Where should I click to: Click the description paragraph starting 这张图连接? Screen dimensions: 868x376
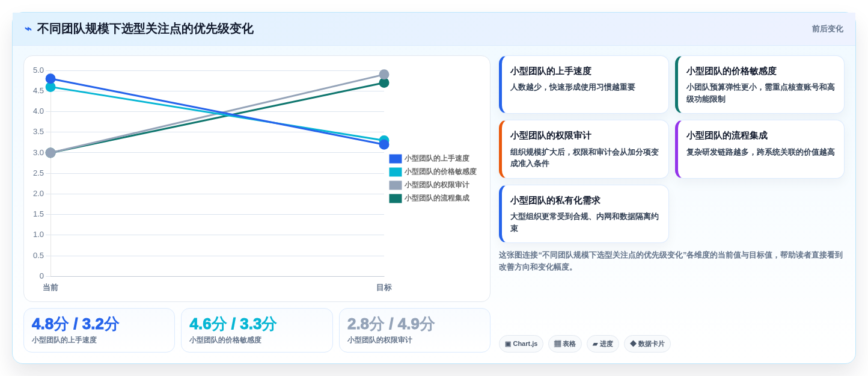(x=671, y=261)
